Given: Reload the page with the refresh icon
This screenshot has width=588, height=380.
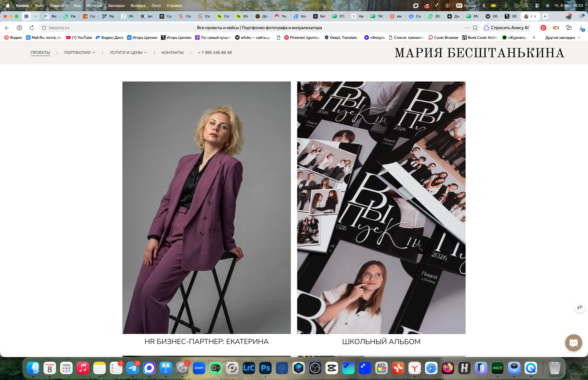Looking at the screenshot, I should 32,28.
